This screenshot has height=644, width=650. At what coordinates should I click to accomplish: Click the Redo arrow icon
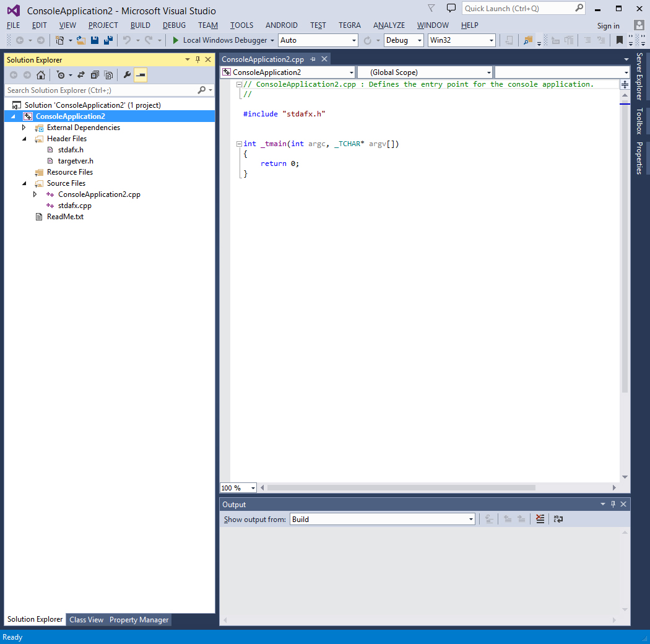(149, 40)
